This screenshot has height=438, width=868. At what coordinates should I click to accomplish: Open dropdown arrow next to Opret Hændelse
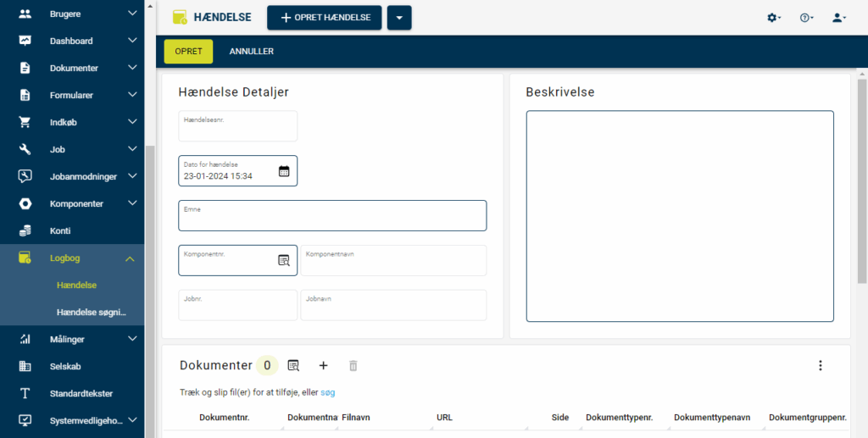[399, 18]
